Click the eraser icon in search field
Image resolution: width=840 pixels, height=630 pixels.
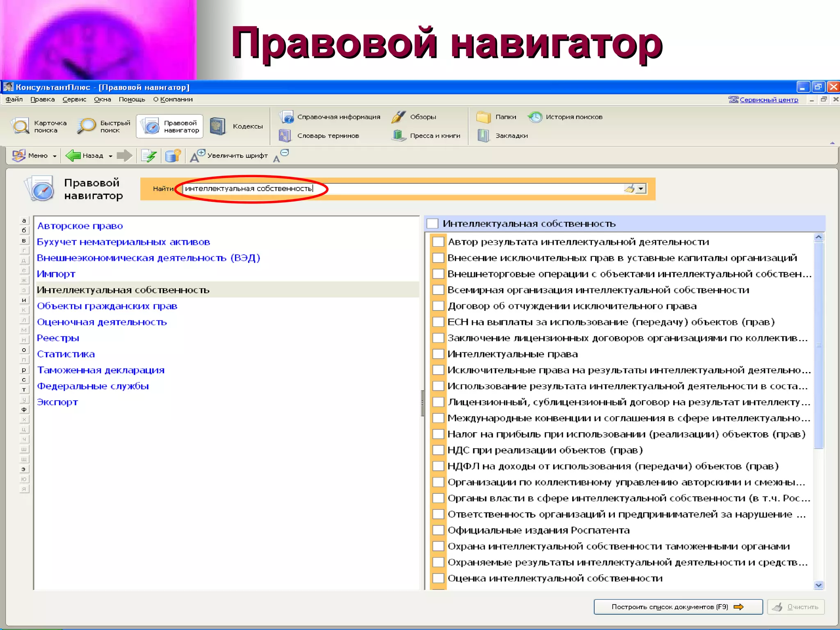coord(629,188)
